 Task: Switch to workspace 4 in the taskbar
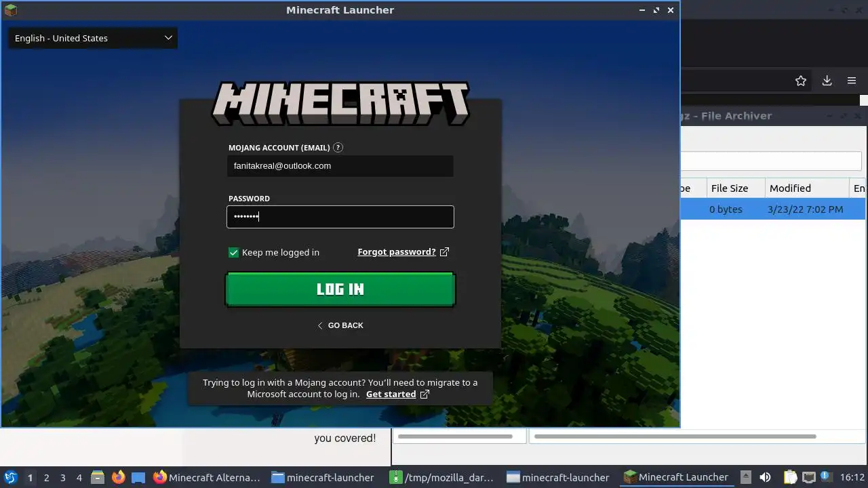coord(79,477)
